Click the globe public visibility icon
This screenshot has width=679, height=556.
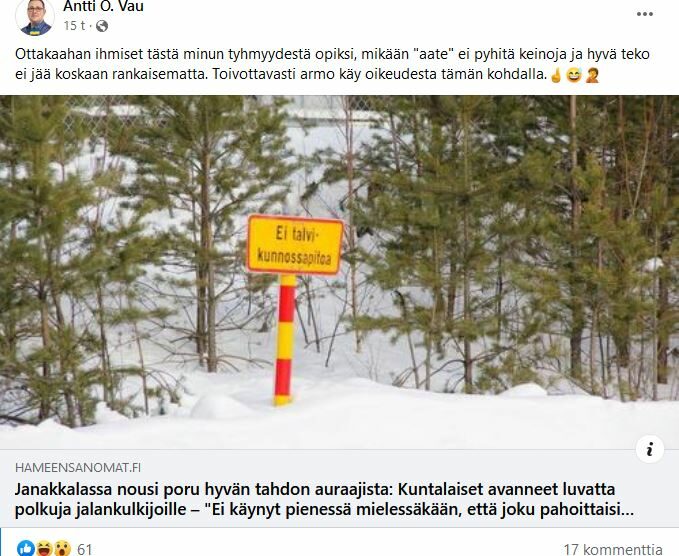(102, 26)
